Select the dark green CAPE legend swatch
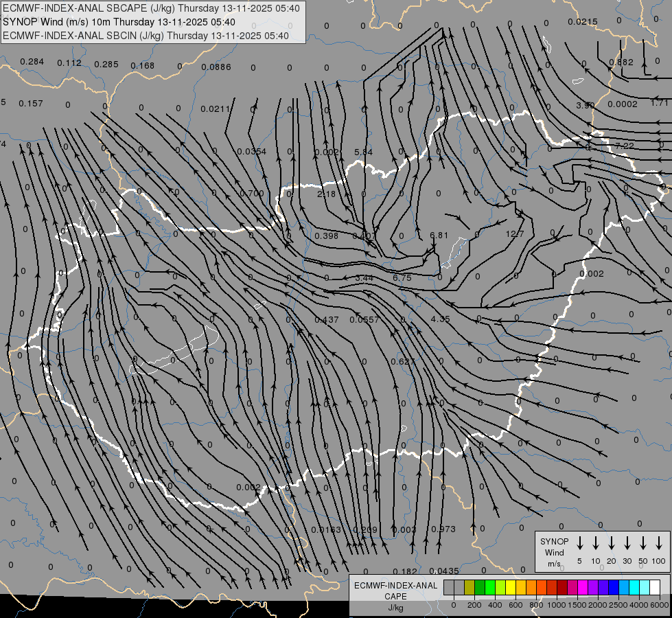672x618 pixels. point(480,587)
